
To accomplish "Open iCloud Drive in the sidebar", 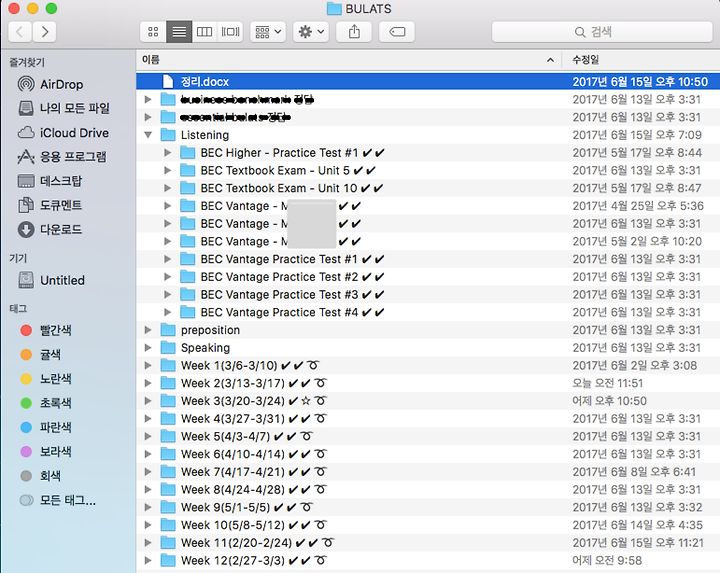I will click(63, 133).
